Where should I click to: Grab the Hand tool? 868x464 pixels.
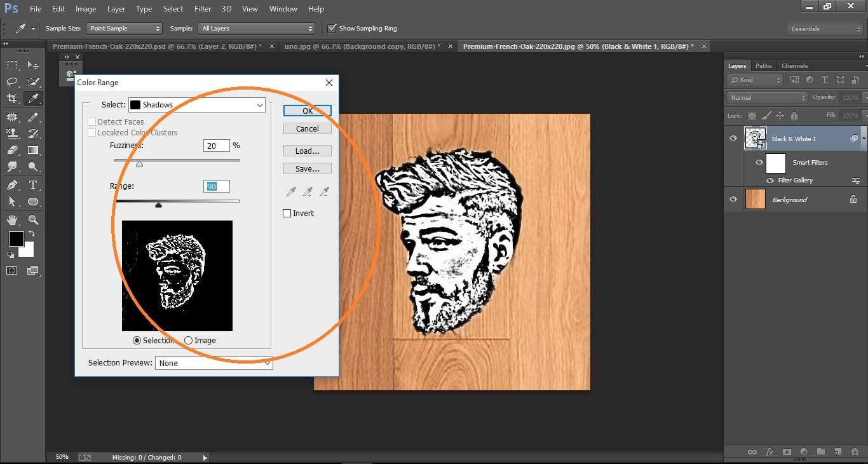pyautogui.click(x=12, y=219)
